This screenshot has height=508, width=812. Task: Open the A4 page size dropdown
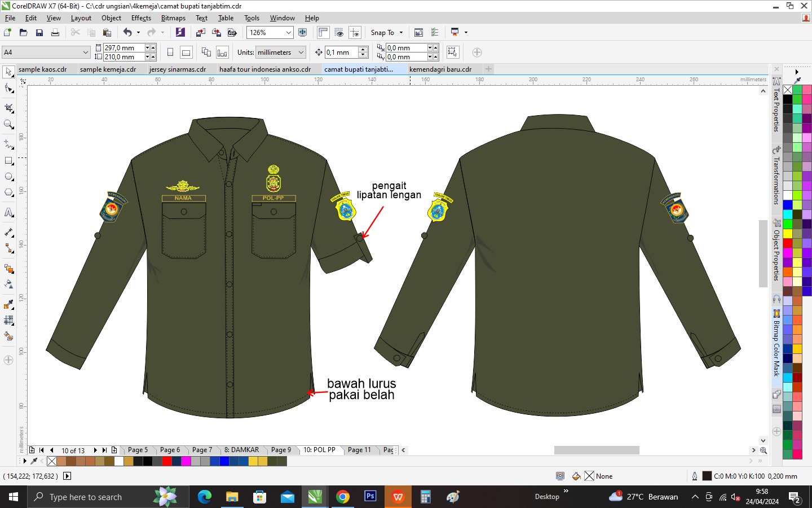click(86, 52)
